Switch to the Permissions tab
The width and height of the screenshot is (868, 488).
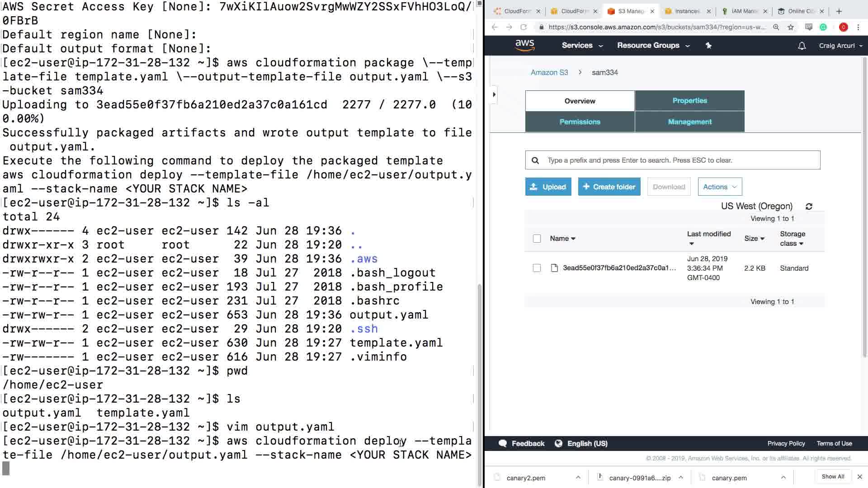[580, 122]
